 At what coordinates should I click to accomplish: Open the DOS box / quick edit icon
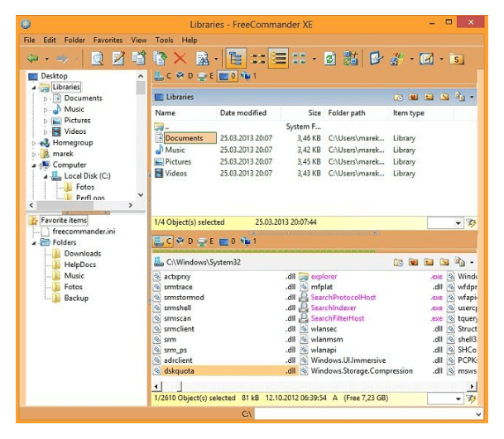pyautogui.click(x=376, y=59)
